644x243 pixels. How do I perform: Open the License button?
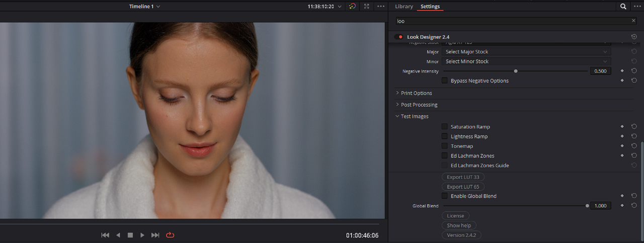455,215
